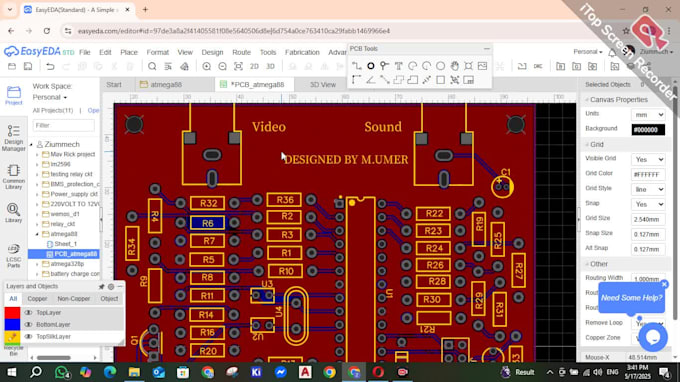
Task: Click the Need Some Help chat bubble
Action: [631, 298]
